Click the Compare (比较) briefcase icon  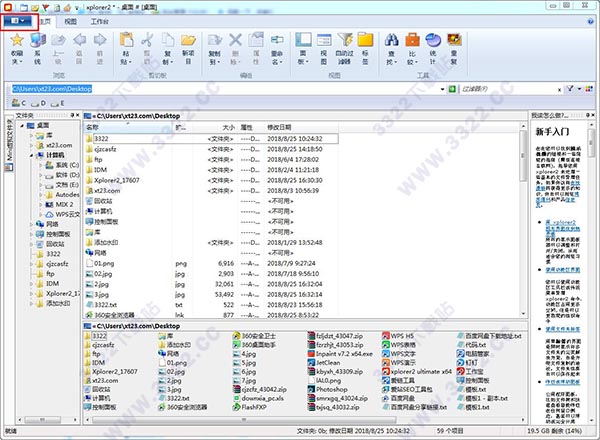coord(412,40)
